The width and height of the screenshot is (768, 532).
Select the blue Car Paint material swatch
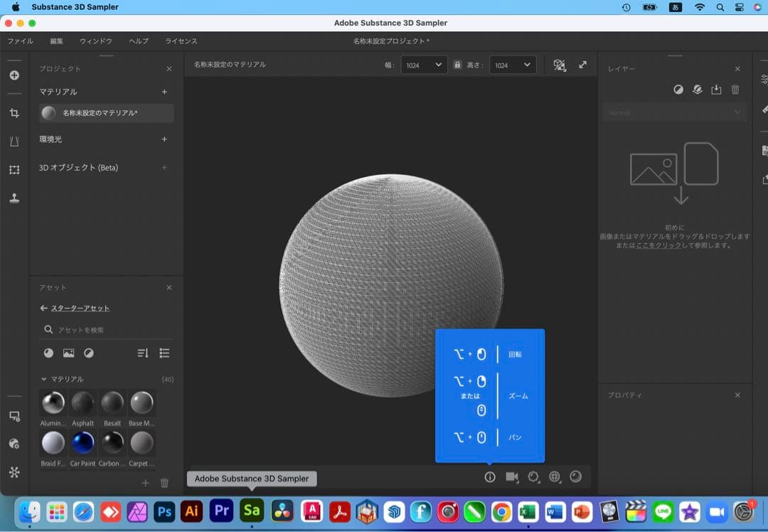tap(83, 443)
